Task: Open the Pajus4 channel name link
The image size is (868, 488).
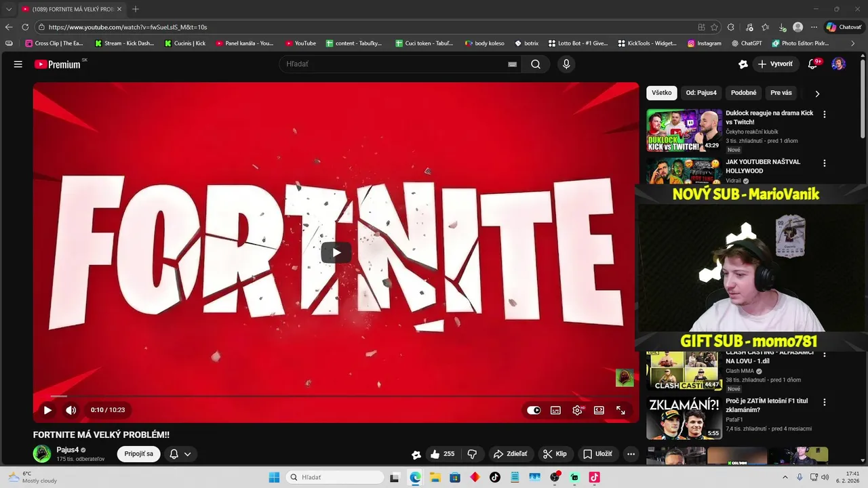Action: (68, 450)
